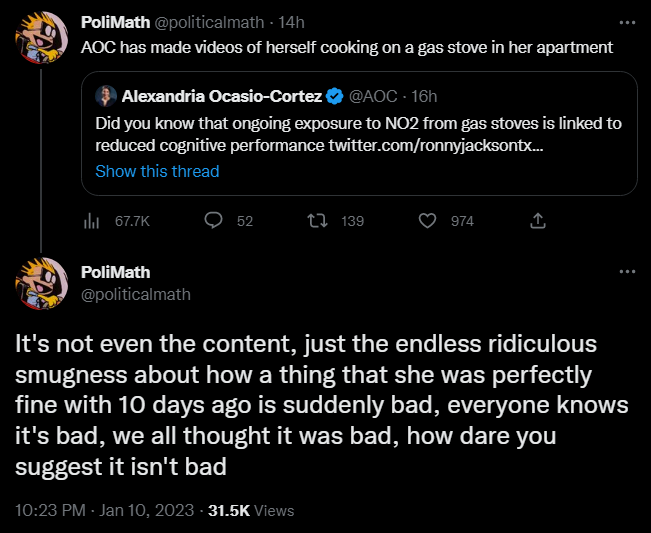This screenshot has height=533, width=651.
Task: Click the 16h timestamp on quoted tweet
Action: click(x=424, y=96)
